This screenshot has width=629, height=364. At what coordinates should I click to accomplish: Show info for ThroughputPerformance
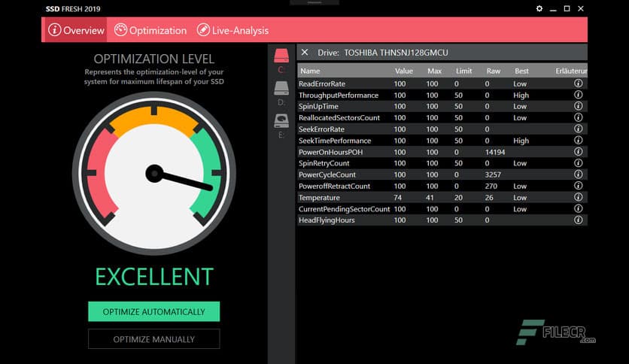(x=578, y=95)
